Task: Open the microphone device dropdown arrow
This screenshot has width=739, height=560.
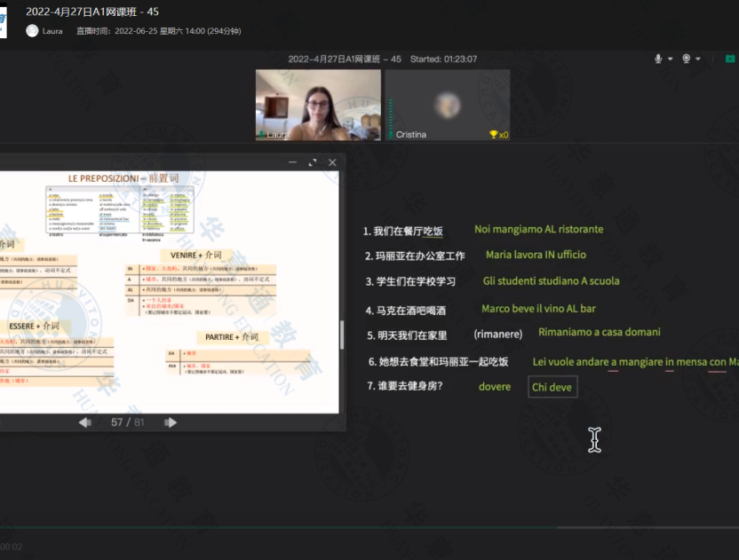Action: click(669, 59)
